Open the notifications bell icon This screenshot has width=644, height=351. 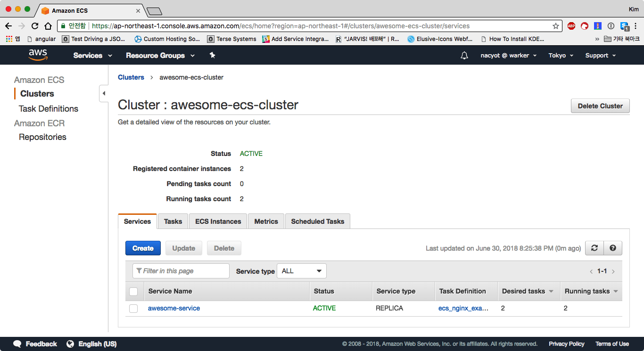464,56
